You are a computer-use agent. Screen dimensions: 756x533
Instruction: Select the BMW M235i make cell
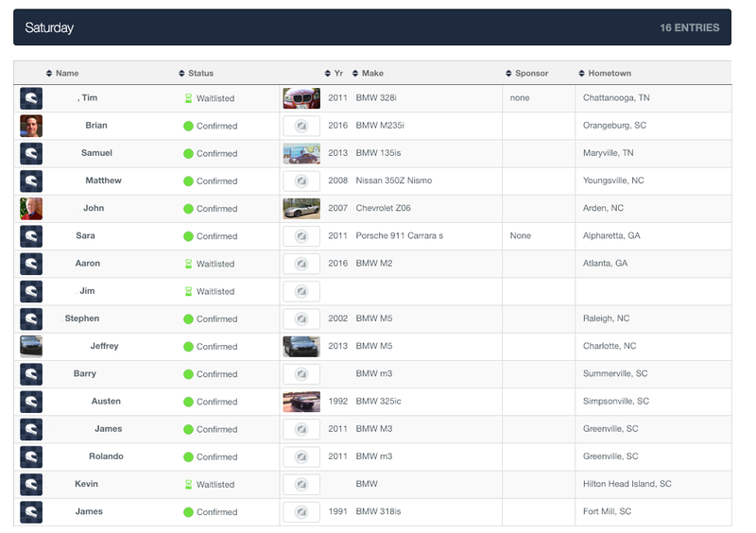(x=380, y=126)
